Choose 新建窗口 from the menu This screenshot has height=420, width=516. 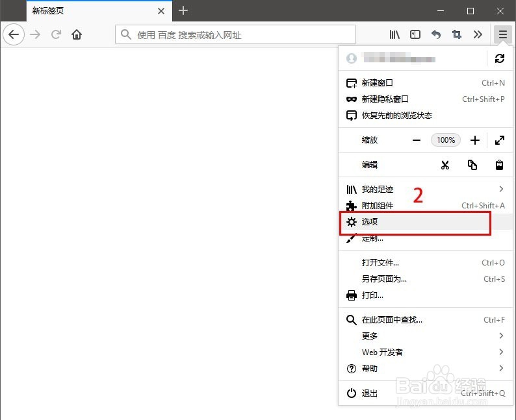point(426,83)
